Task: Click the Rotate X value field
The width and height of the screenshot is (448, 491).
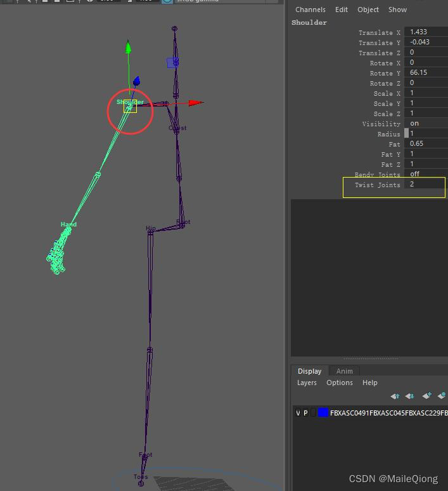Action: [426, 62]
